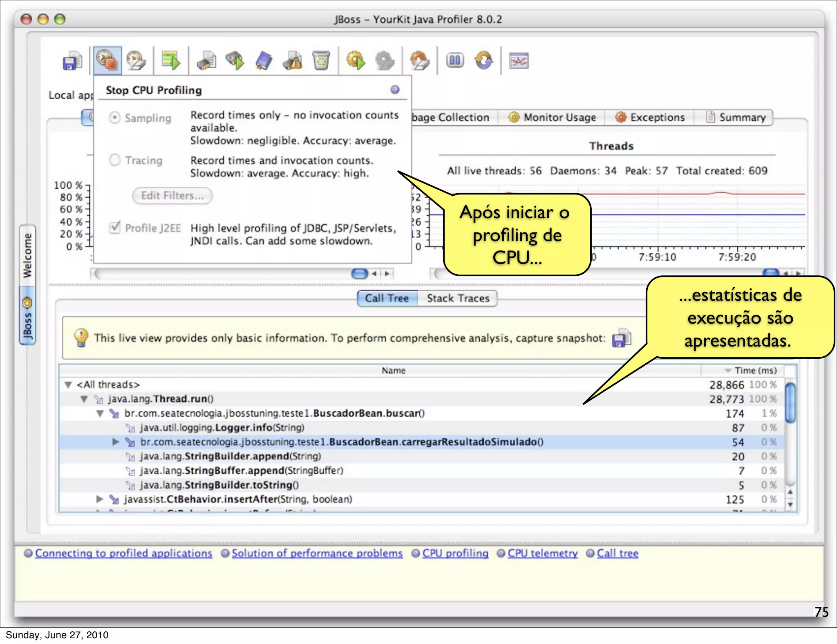Expand the carregarResultadoSimulado() node
Image resolution: width=837 pixels, height=644 pixels.
pyautogui.click(x=116, y=442)
